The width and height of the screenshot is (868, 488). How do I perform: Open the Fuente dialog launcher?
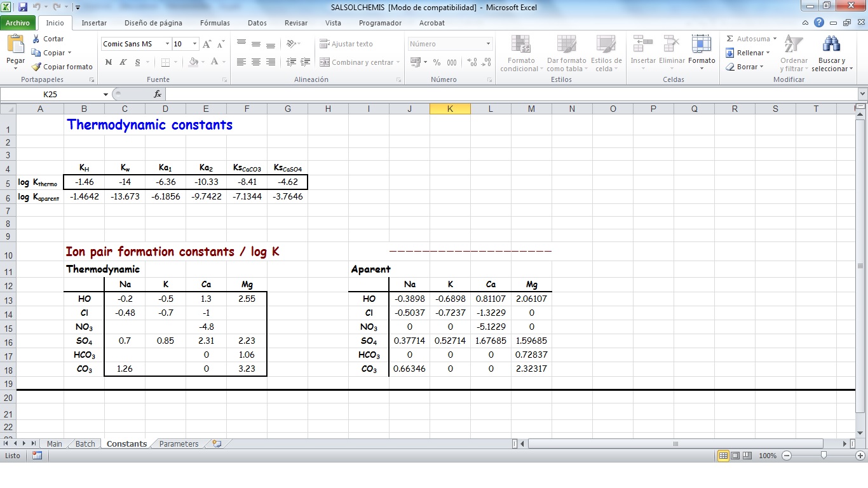pyautogui.click(x=225, y=80)
